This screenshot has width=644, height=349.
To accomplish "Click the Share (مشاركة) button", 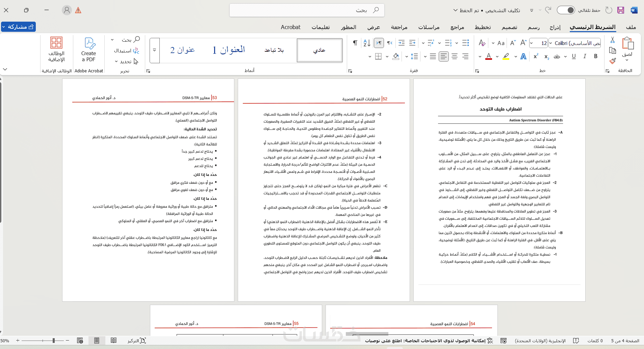I will [19, 27].
